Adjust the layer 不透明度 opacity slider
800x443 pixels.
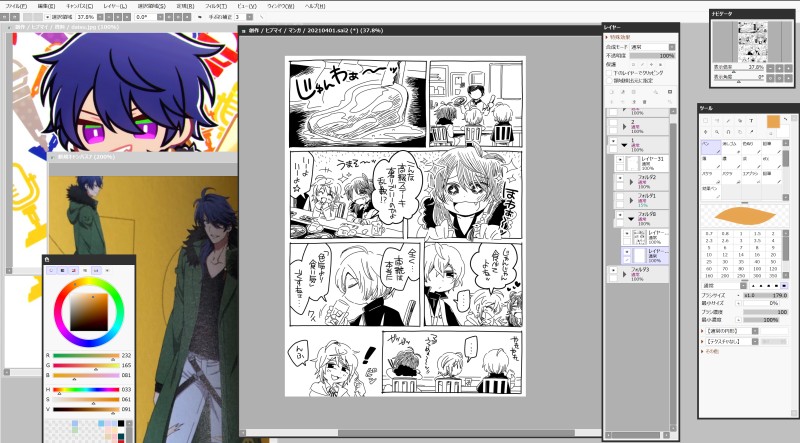tap(653, 56)
